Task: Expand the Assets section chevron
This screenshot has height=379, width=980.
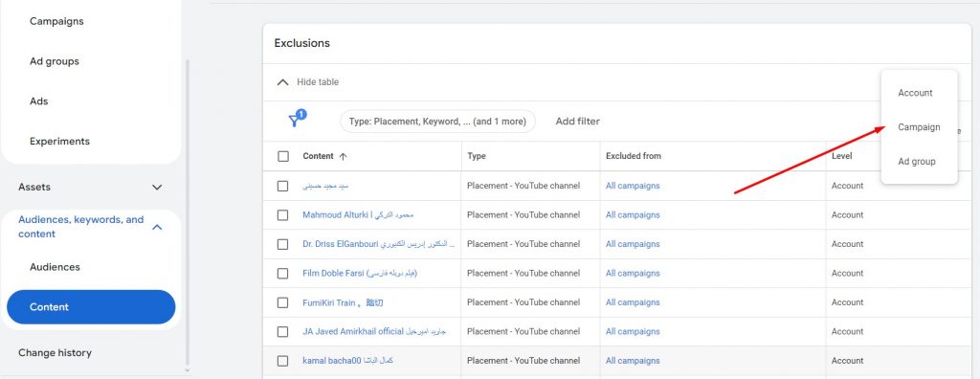Action: pos(158,187)
